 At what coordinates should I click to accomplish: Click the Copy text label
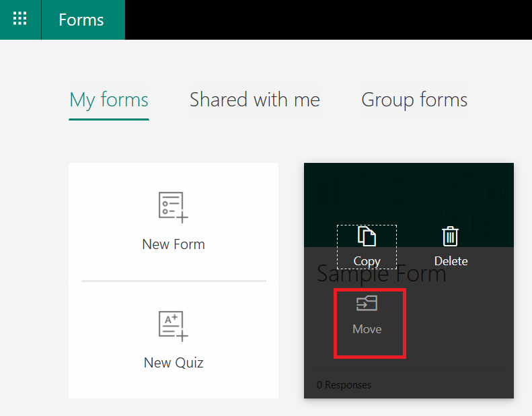tap(367, 261)
